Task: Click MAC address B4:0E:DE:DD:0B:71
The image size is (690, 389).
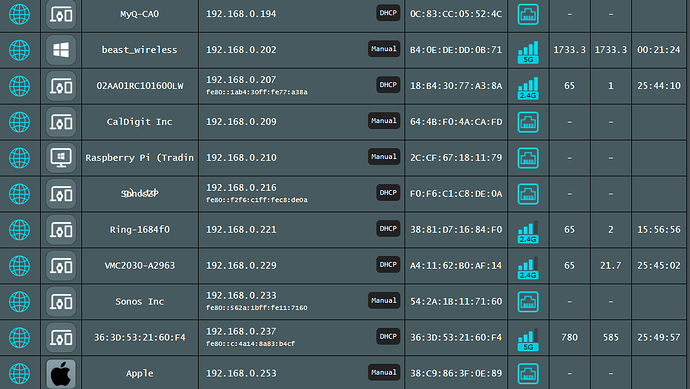Action: point(456,50)
